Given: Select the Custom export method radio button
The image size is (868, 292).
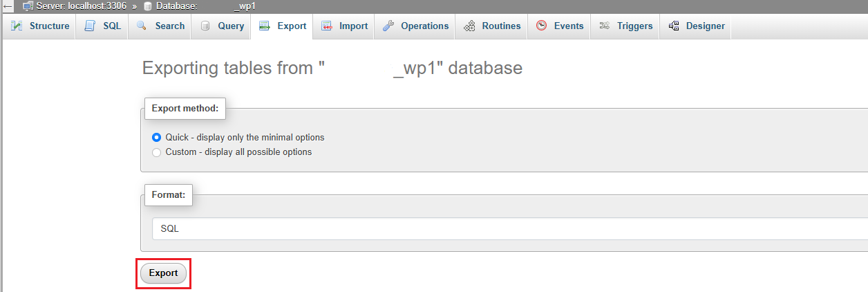Looking at the screenshot, I should [156, 152].
